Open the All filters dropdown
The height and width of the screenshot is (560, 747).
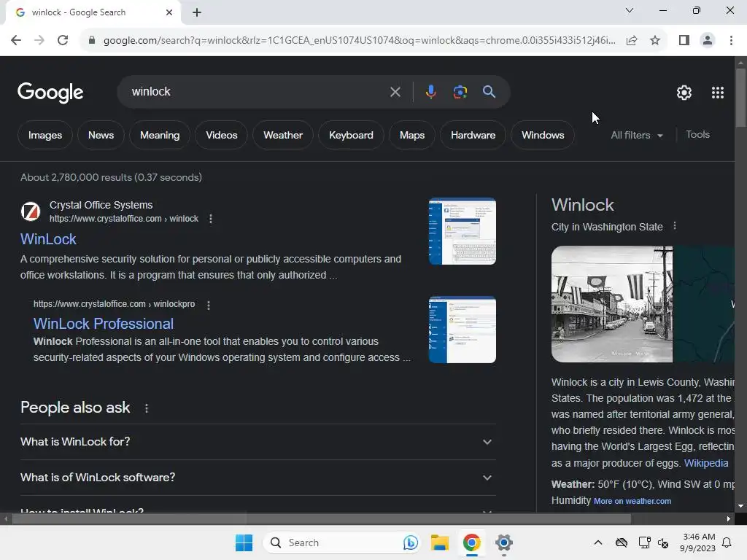pyautogui.click(x=637, y=135)
